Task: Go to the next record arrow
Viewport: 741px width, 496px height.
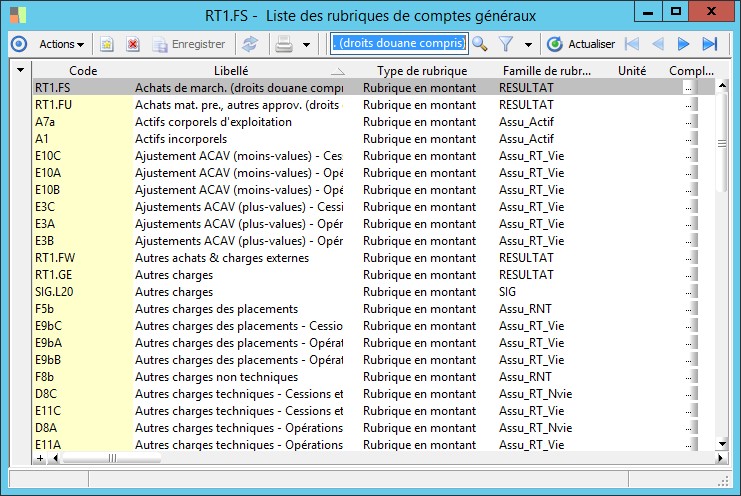Action: pos(684,44)
